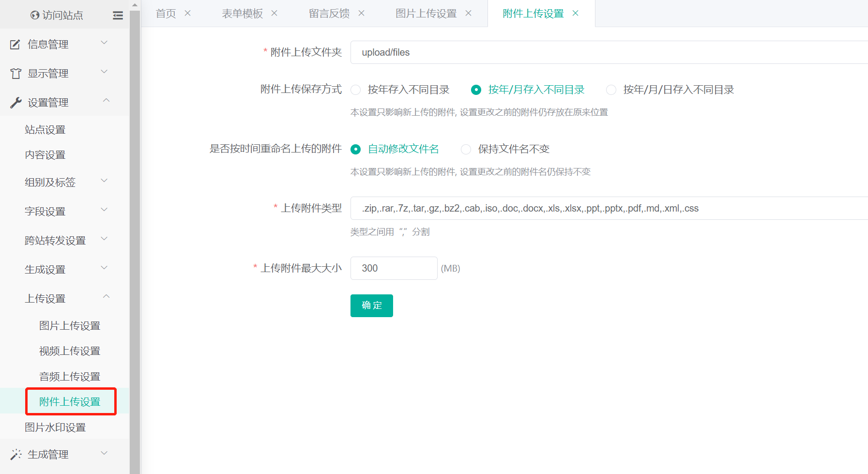This screenshot has width=868, height=474.
Task: Switch to the 首页 tab
Action: coord(166,14)
